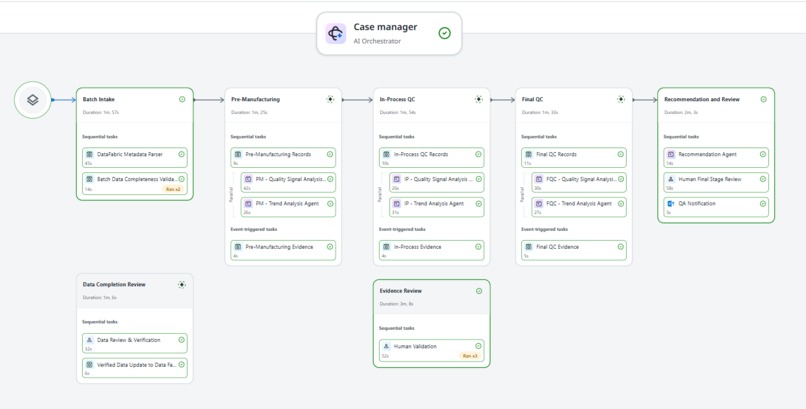The width and height of the screenshot is (806, 409).
Task: Click the Verified Data Update task icon
Action: pyautogui.click(x=89, y=365)
